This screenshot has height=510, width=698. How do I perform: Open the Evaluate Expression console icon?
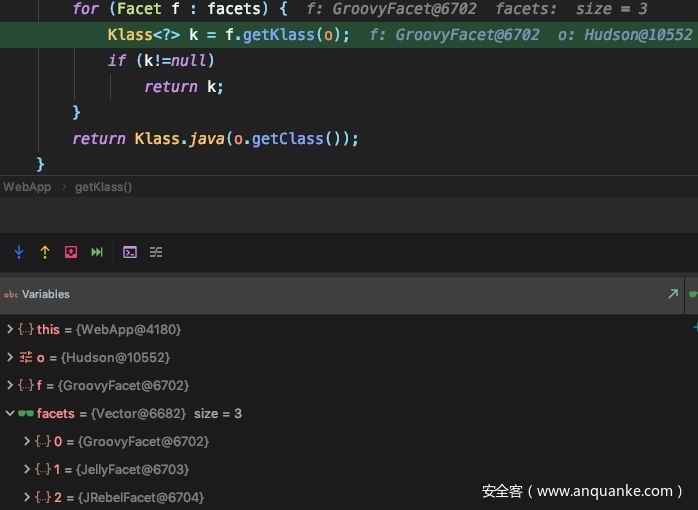(130, 252)
